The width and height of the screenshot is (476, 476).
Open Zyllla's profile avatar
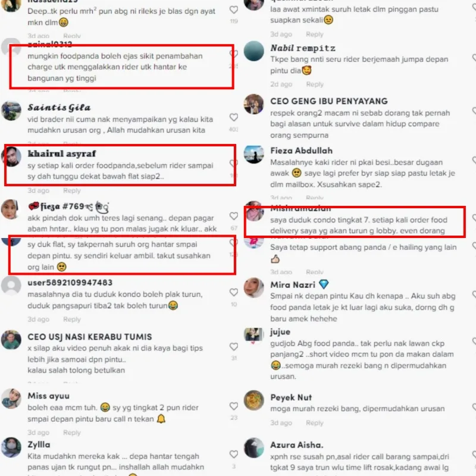[11, 447]
